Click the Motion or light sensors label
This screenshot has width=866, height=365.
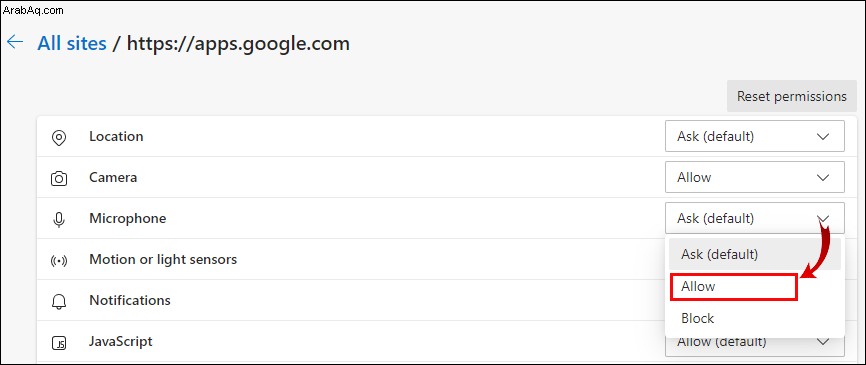(163, 260)
